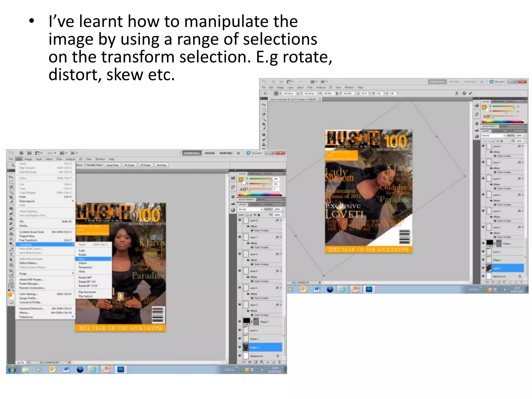Hide Layer 2 in left window

[x=240, y=330]
